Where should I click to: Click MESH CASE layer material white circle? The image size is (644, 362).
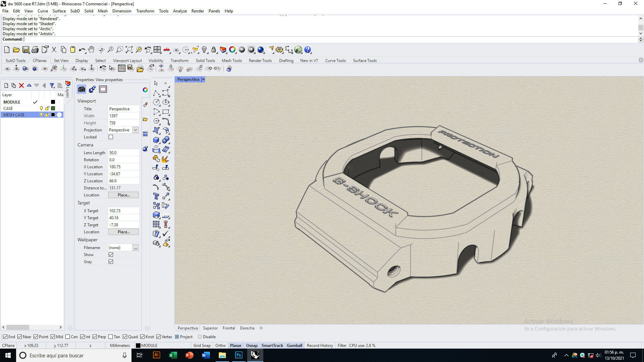pyautogui.click(x=59, y=115)
